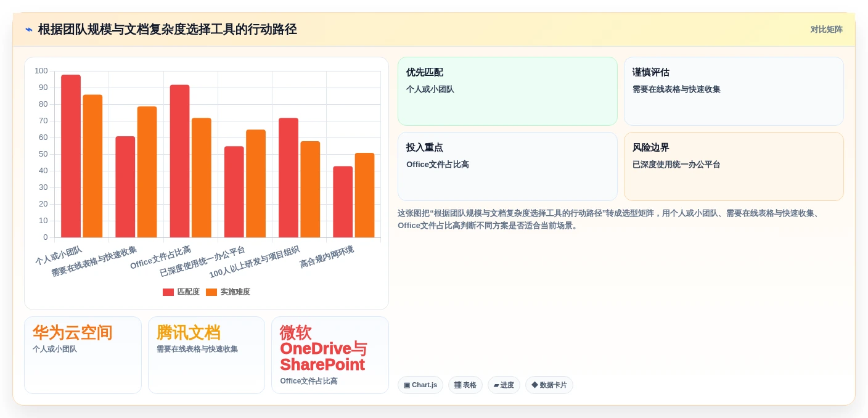Click the red 匹配度 legend swatch
The image size is (868, 418).
tap(168, 292)
